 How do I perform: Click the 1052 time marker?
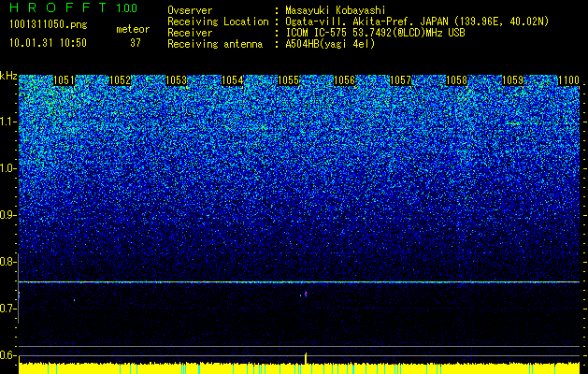(x=120, y=80)
